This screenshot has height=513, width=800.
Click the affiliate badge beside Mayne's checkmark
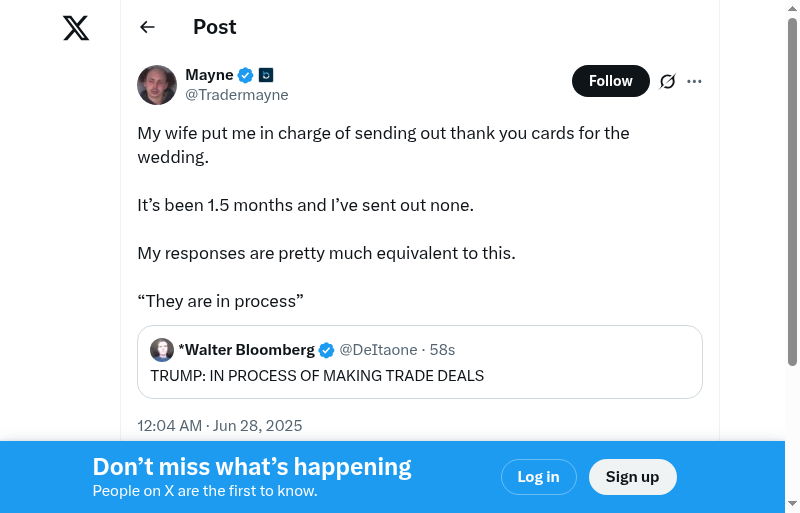266,75
